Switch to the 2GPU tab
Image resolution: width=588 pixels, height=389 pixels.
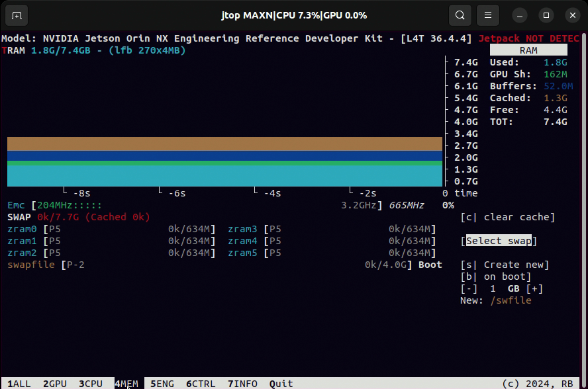pyautogui.click(x=55, y=384)
